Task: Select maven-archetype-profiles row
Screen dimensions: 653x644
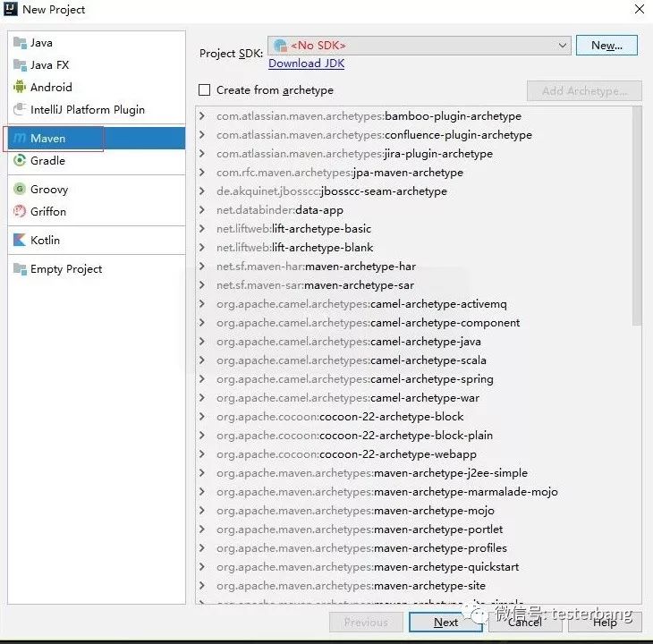Action: tap(414, 547)
